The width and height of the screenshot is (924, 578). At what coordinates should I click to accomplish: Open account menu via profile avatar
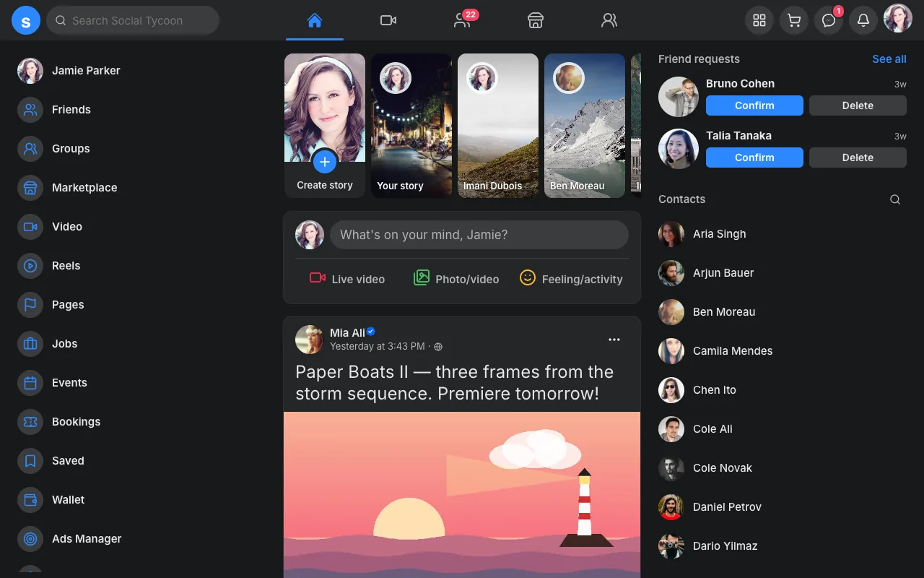point(898,19)
